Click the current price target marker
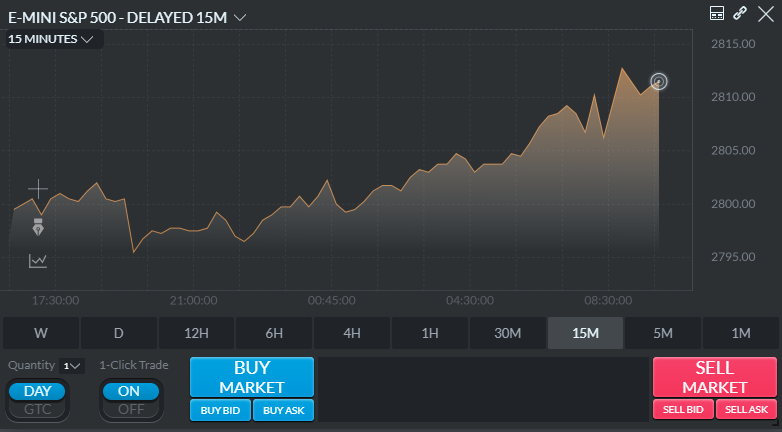 659,81
